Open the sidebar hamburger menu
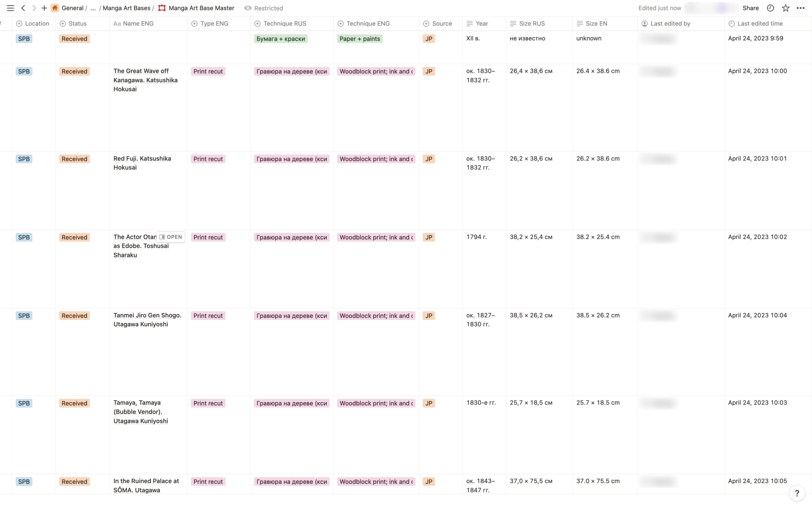 click(11, 8)
